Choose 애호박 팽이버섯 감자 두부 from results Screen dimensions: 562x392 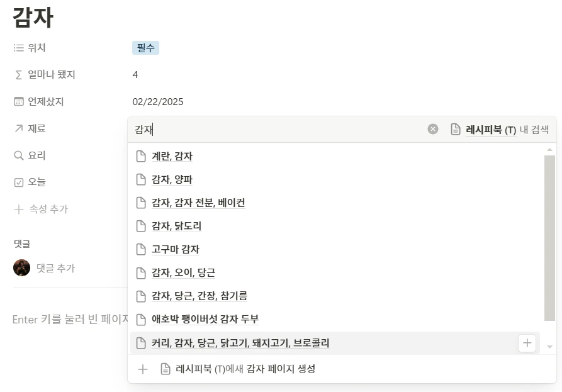pyautogui.click(x=205, y=319)
